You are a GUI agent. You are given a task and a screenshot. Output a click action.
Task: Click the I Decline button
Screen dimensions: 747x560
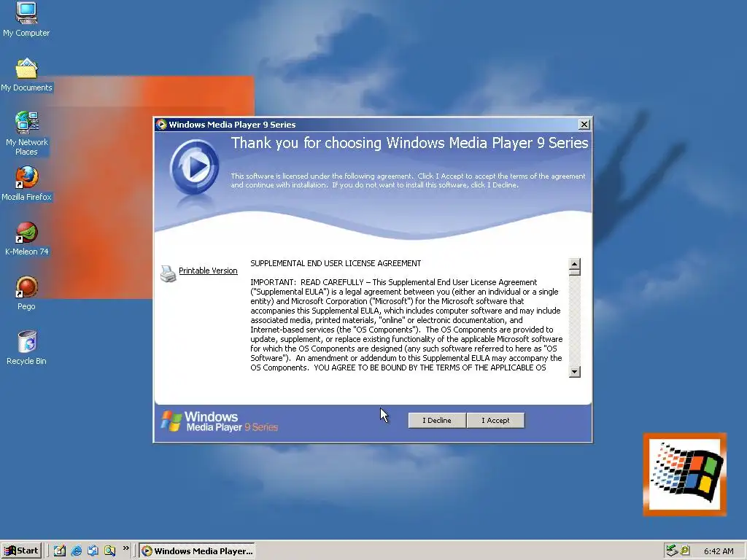437,421
